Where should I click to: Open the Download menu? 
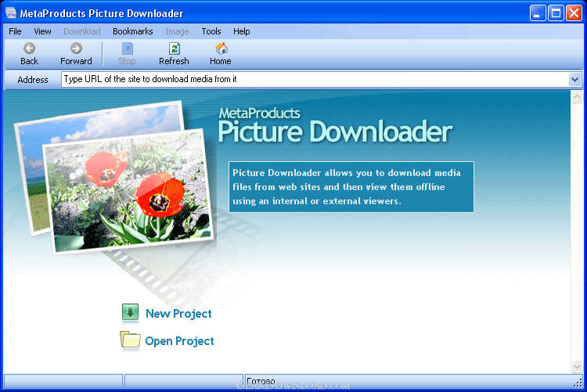[x=82, y=31]
